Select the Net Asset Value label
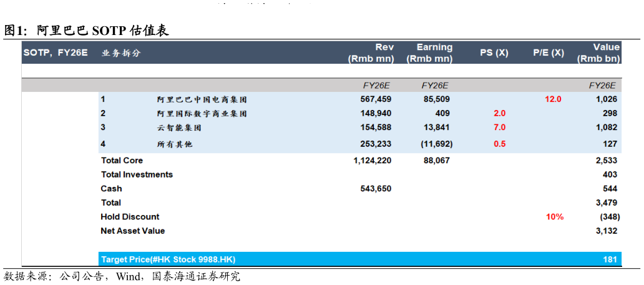 133,231
